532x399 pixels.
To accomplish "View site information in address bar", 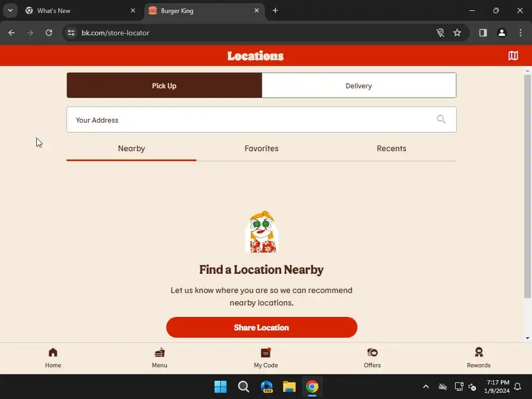I will tap(71, 33).
